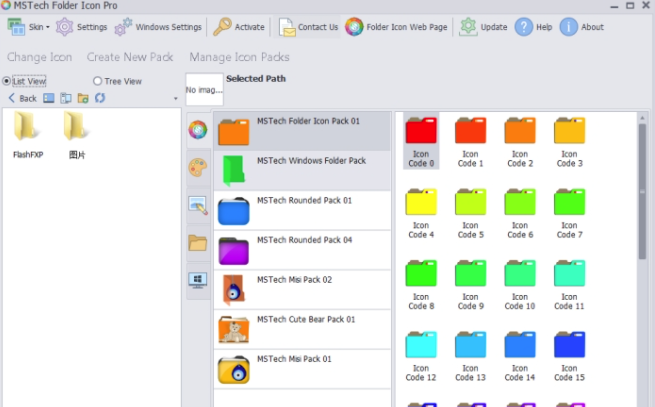
Task: Choose MSTech Rounded Pack 01
Action: [x=302, y=210]
